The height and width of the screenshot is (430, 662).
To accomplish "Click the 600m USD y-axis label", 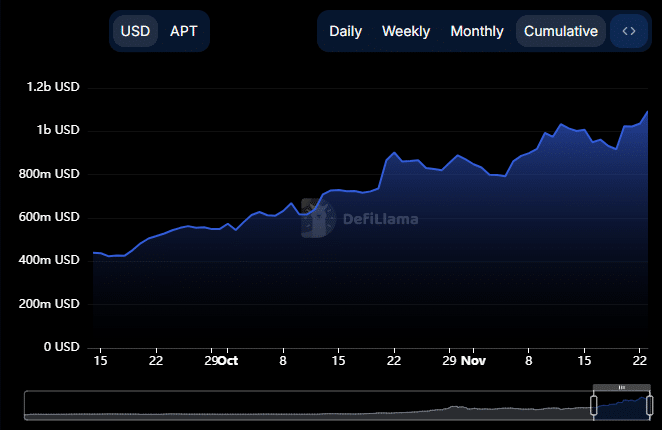I will (x=53, y=217).
